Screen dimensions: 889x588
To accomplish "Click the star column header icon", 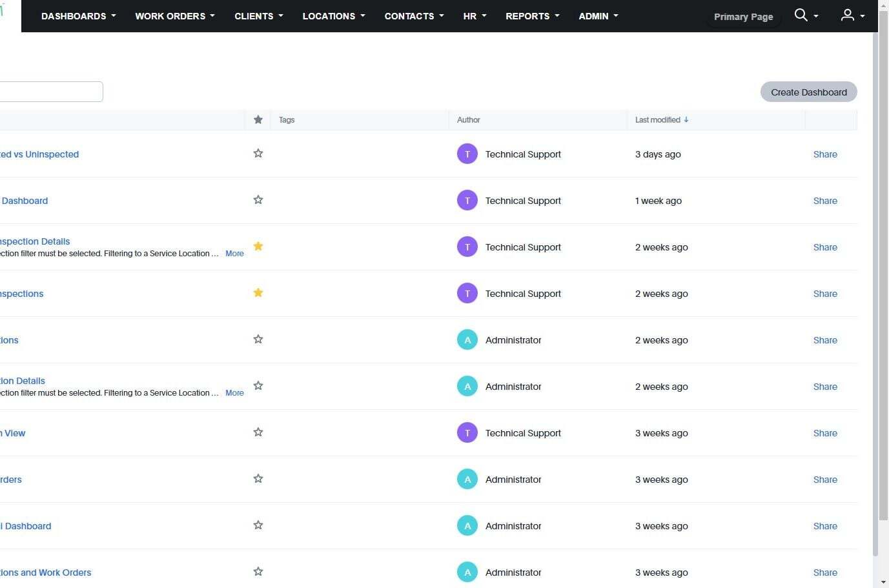I will (x=258, y=119).
